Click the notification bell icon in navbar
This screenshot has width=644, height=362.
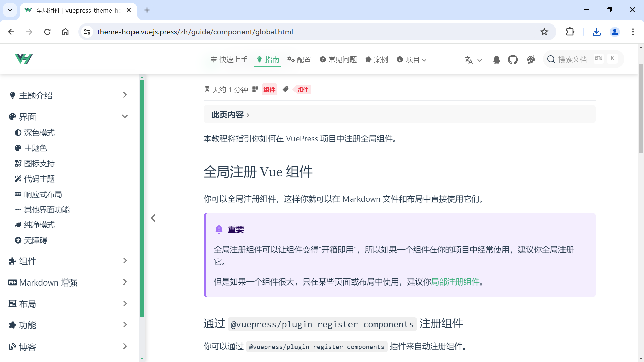(x=497, y=60)
